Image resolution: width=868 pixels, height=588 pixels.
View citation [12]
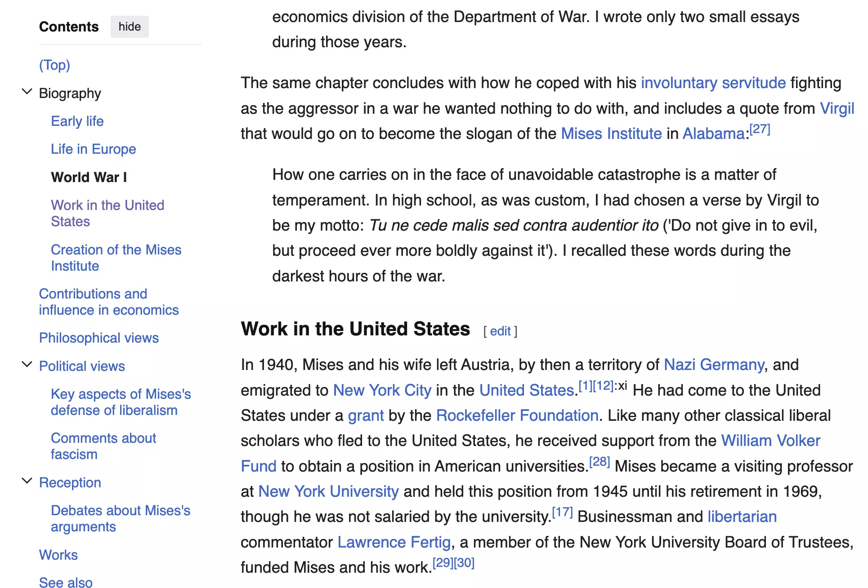(604, 386)
